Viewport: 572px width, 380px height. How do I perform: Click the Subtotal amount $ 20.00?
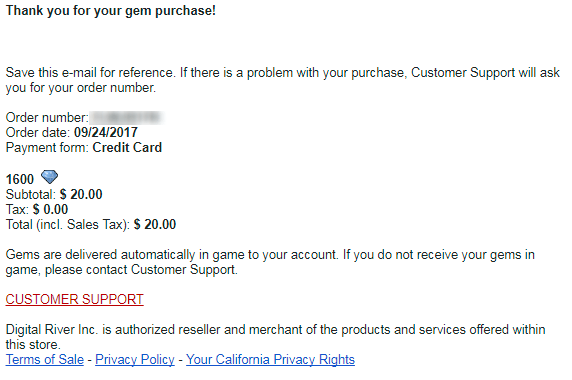pyautogui.click(x=81, y=194)
